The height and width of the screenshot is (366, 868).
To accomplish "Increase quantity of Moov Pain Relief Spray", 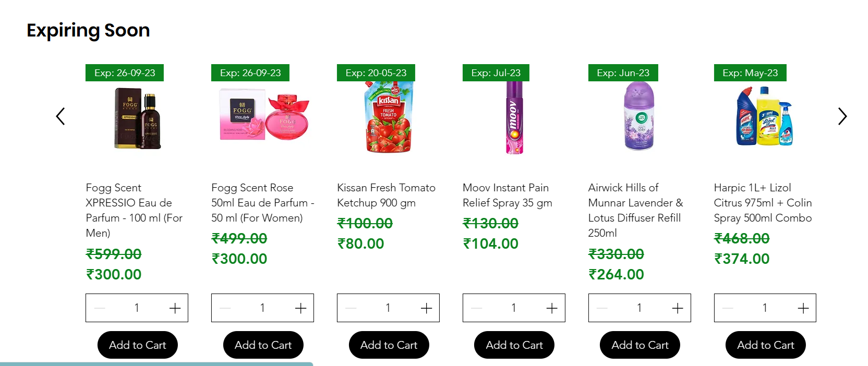I will pyautogui.click(x=552, y=308).
